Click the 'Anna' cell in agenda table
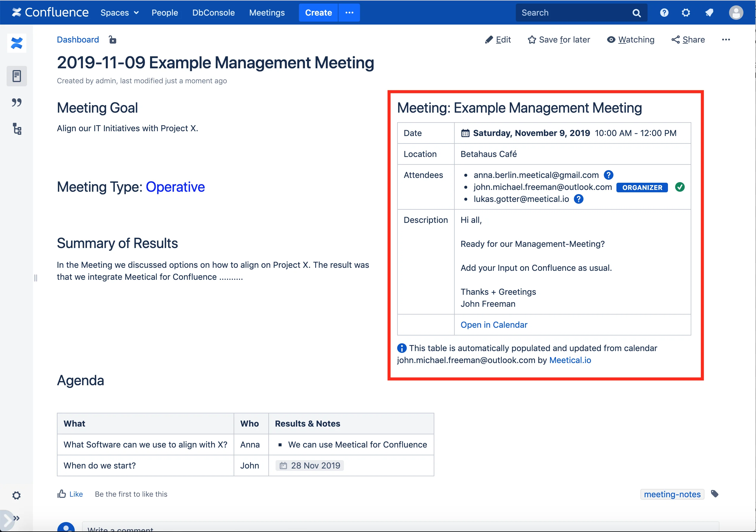 click(251, 445)
